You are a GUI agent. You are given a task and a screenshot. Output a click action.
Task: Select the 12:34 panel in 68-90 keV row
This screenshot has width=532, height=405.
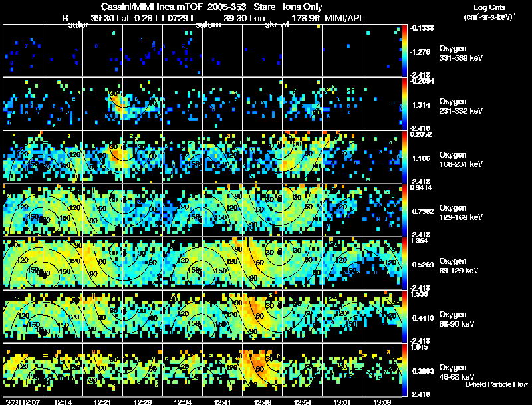(x=182, y=317)
